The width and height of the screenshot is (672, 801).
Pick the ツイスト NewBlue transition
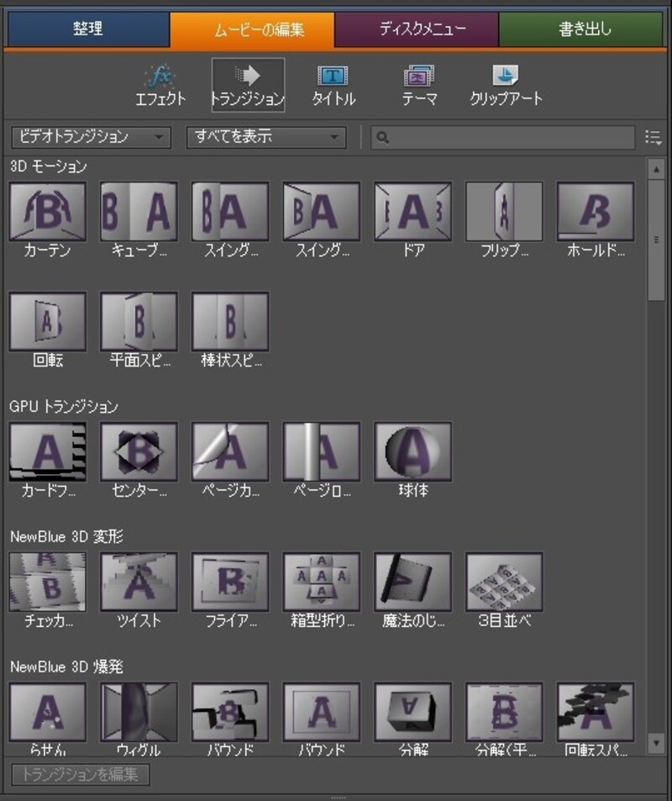[x=139, y=582]
